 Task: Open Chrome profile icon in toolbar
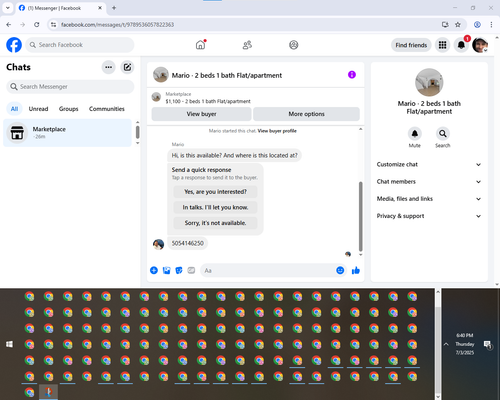point(477,25)
